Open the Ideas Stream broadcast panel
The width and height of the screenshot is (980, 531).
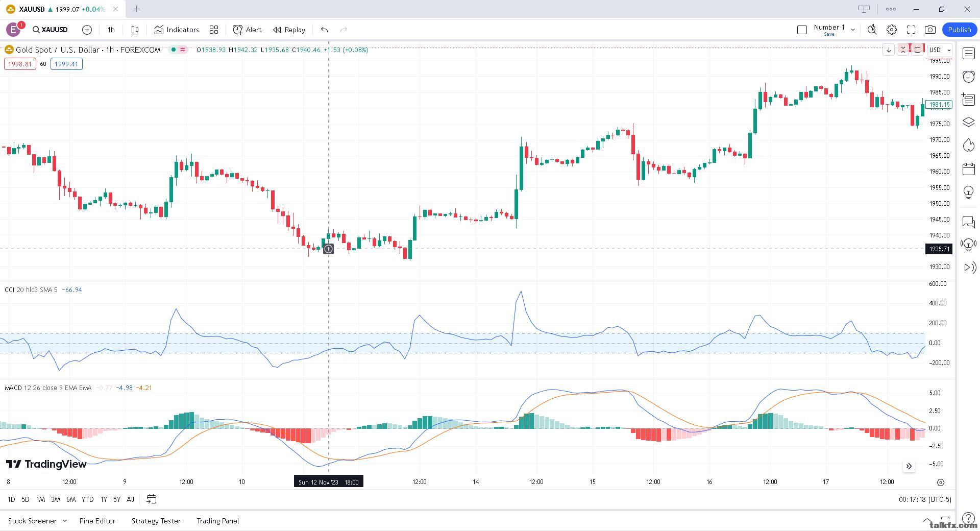[x=968, y=245]
